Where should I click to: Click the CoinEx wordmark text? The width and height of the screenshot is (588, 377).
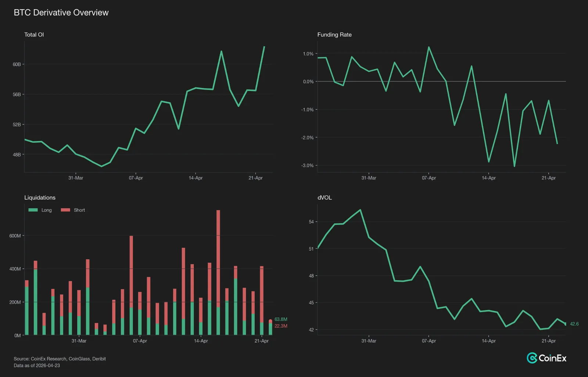tap(552, 358)
